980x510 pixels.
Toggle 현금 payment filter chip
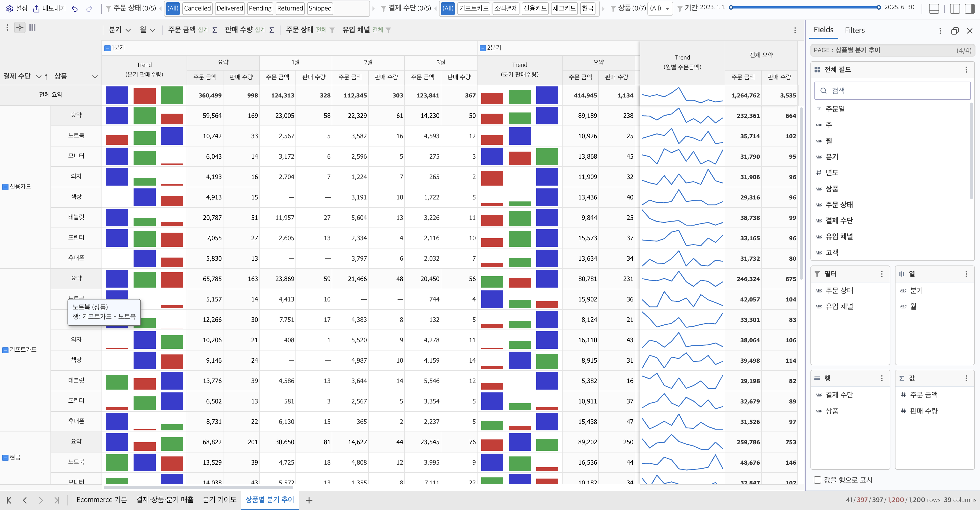pyautogui.click(x=588, y=8)
